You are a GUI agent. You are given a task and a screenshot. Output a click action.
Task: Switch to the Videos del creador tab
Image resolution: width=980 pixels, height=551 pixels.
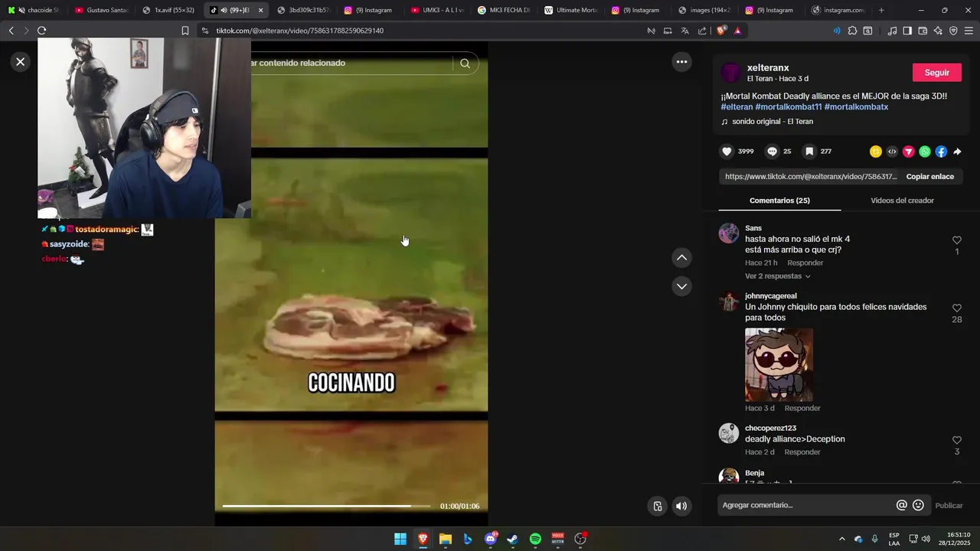pos(902,201)
